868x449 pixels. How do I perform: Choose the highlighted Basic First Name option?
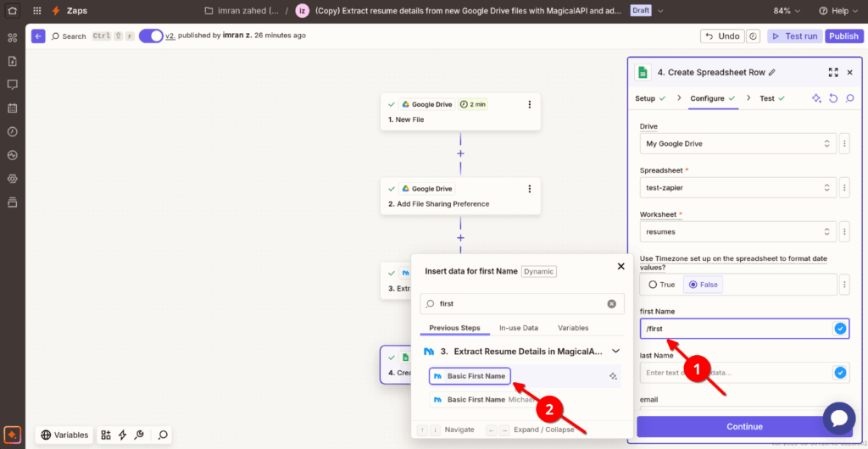click(x=470, y=376)
